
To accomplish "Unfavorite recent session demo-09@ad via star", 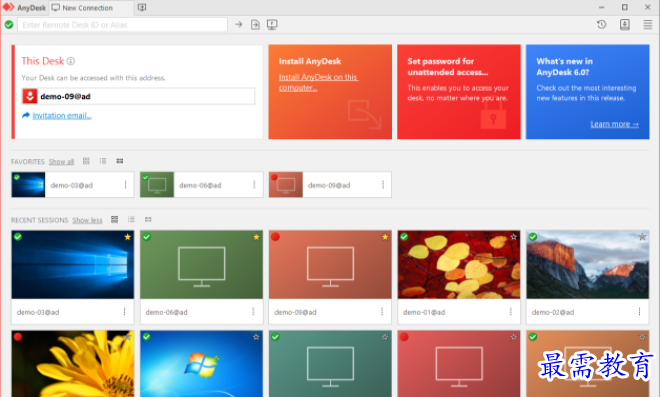I will (x=385, y=237).
